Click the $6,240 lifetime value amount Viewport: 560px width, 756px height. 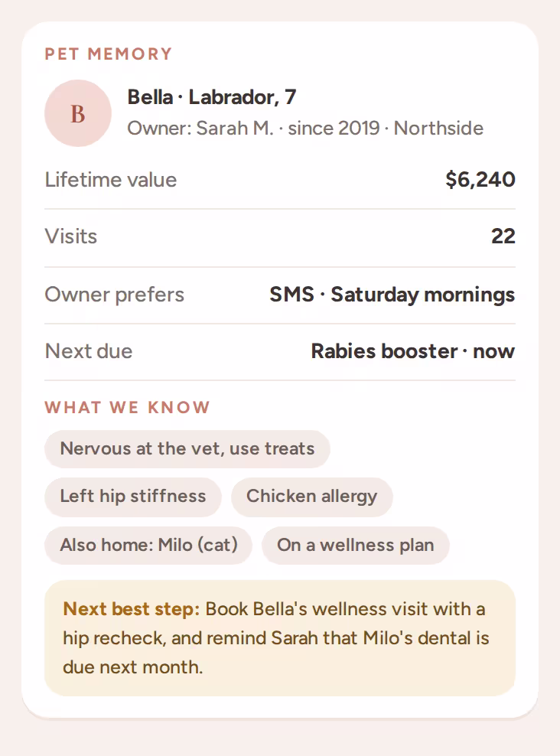point(480,180)
